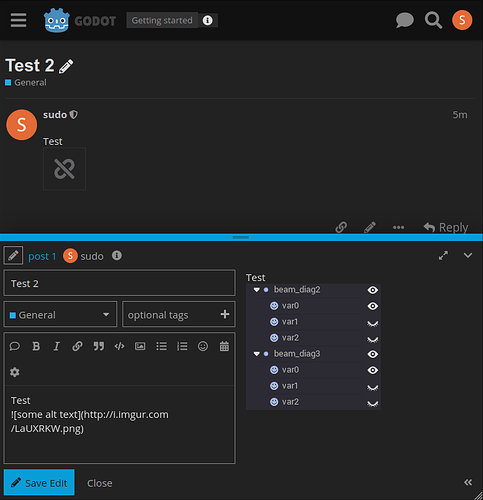Copy post link with chain icon
Viewport: 483px width, 500px height.
click(x=341, y=227)
